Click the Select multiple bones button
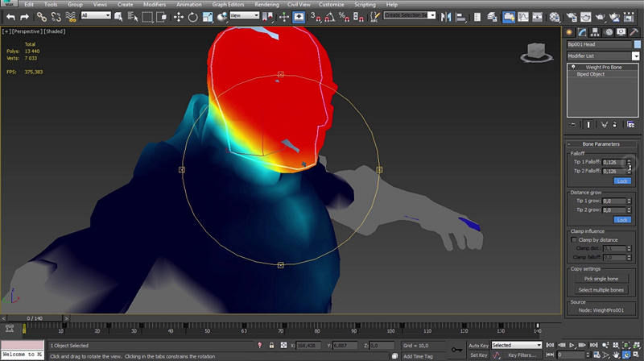 [x=603, y=289]
